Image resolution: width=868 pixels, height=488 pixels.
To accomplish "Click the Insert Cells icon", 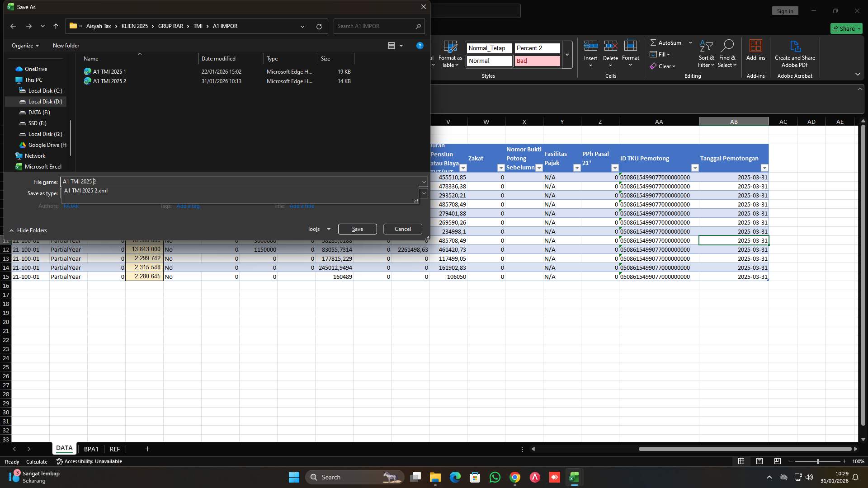I will (x=590, y=45).
